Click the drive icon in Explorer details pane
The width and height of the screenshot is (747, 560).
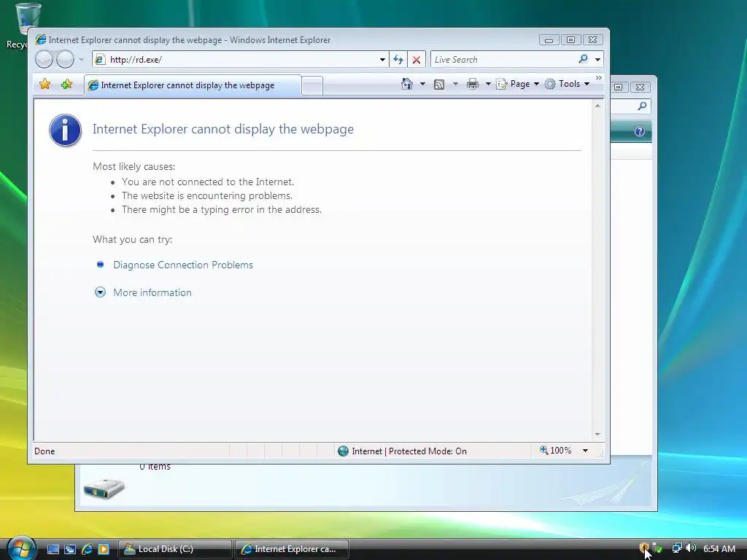tap(104, 488)
